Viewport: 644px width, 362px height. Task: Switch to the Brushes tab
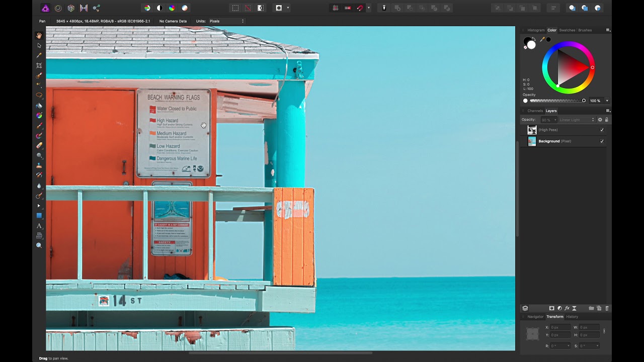585,30
